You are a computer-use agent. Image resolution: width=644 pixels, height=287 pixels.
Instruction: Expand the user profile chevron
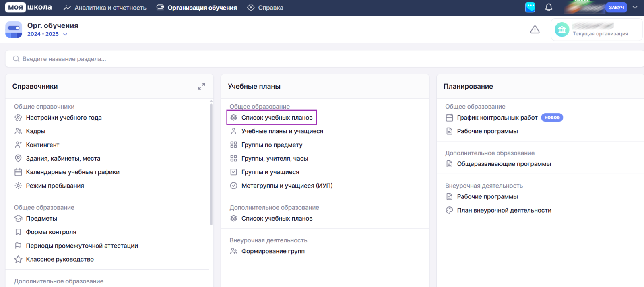click(x=635, y=7)
